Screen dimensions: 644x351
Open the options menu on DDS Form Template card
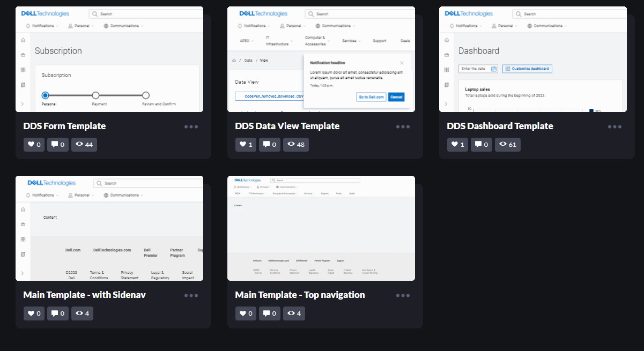pos(190,126)
